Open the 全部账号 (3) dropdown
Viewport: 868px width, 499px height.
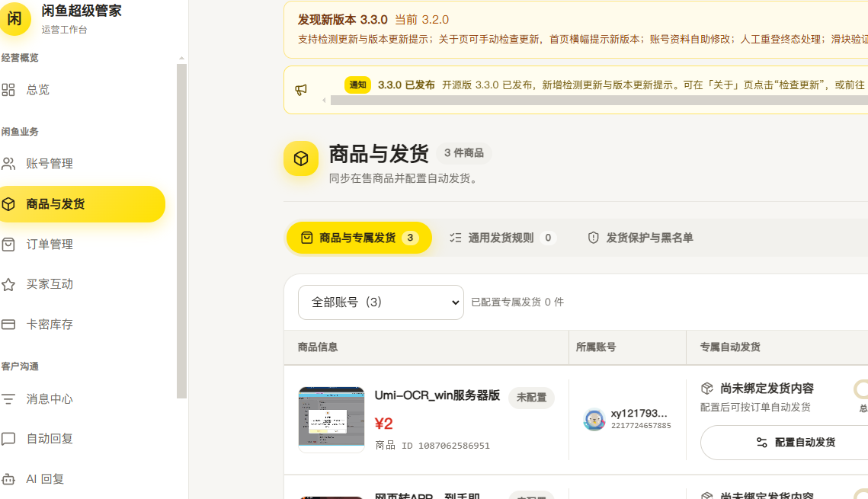[381, 302]
